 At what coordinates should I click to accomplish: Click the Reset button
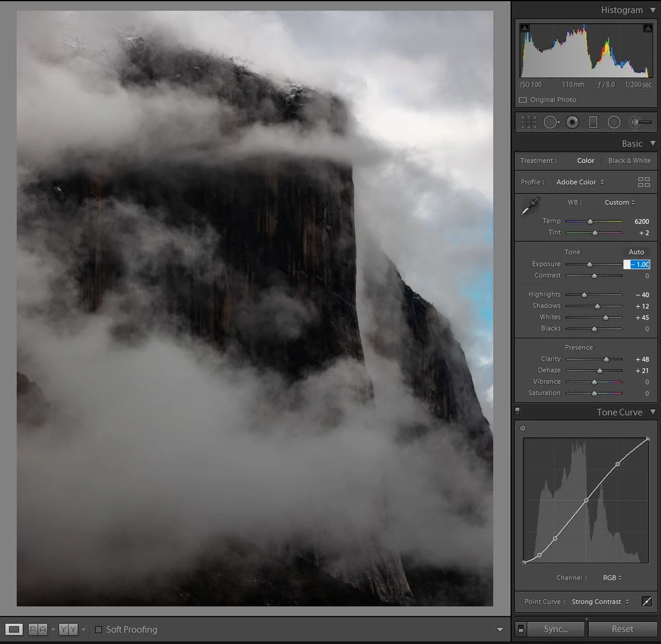pos(622,629)
